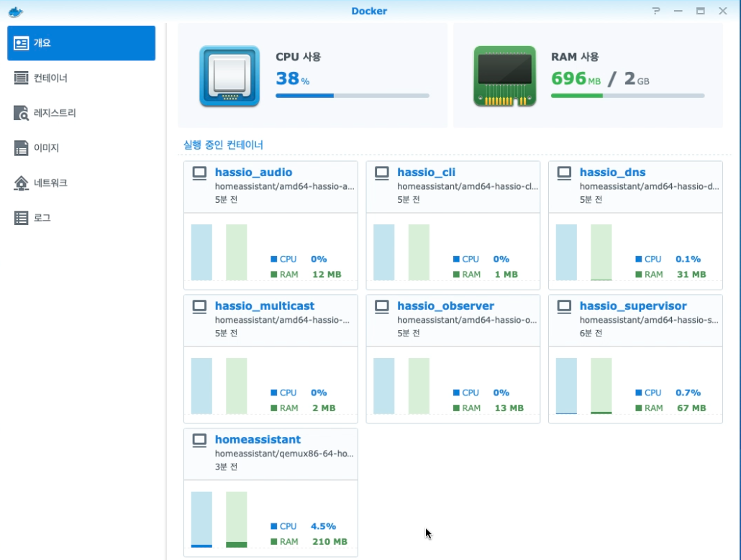Open the hassio_supervisor container link
Screen dimensions: 741x560
(x=633, y=306)
